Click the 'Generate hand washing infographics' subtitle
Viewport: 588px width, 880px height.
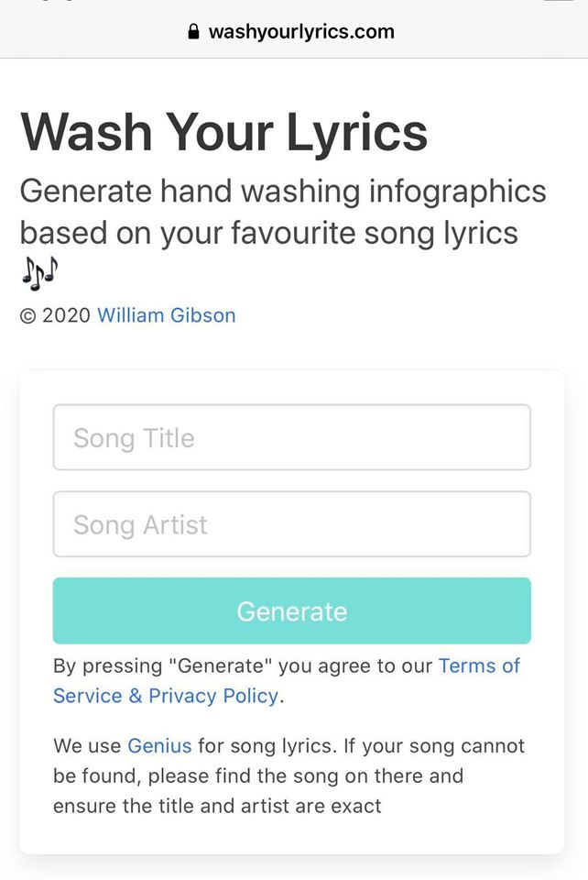click(282, 192)
